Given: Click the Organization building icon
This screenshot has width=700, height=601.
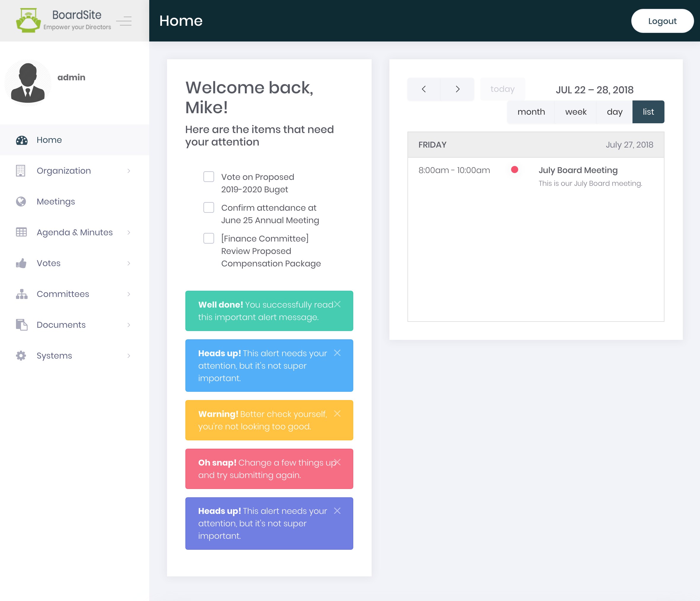Looking at the screenshot, I should [x=21, y=171].
